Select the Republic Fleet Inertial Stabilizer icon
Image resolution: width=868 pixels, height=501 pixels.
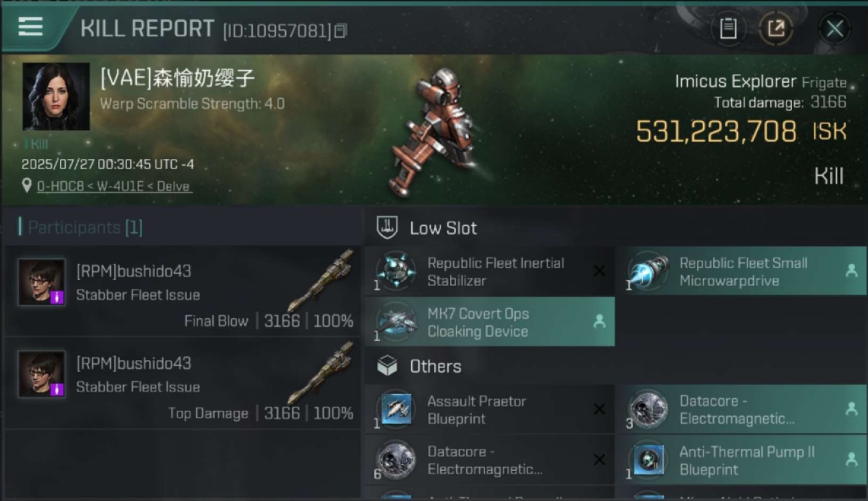tap(396, 272)
